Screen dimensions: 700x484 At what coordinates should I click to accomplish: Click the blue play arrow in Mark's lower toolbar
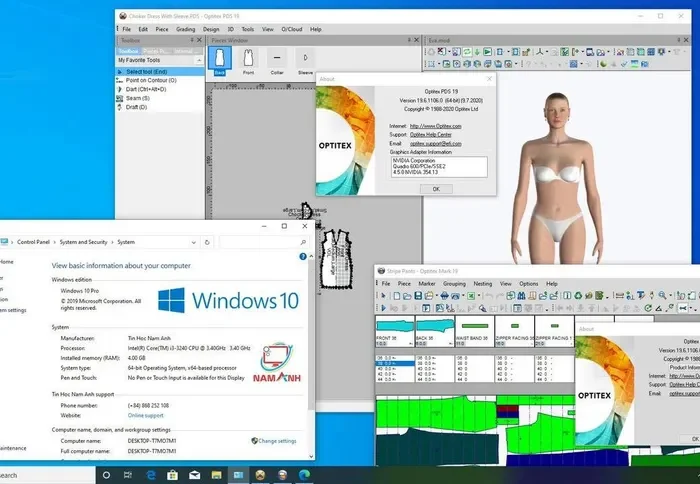point(383,308)
